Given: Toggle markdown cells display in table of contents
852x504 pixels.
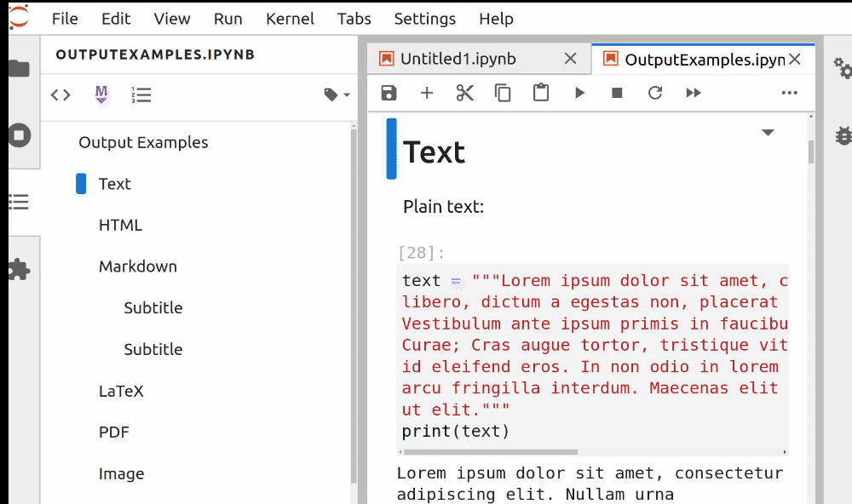Looking at the screenshot, I should (x=101, y=95).
